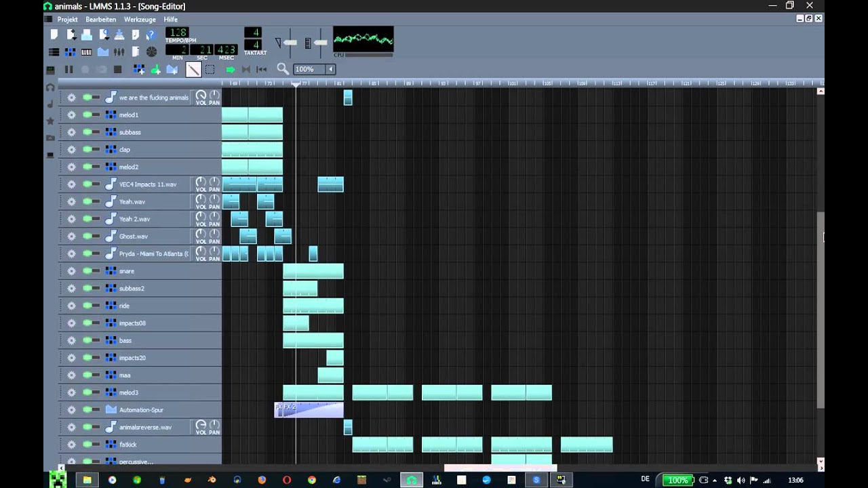Adjust the master volume slider
Image resolution: width=868 pixels, height=488 pixels.
tap(290, 43)
